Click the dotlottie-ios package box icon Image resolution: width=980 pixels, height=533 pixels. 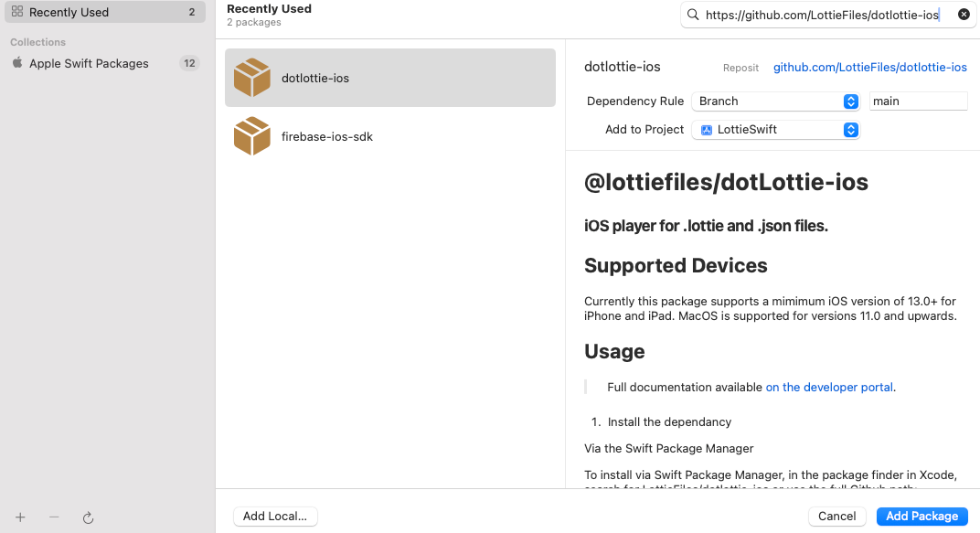(251, 78)
